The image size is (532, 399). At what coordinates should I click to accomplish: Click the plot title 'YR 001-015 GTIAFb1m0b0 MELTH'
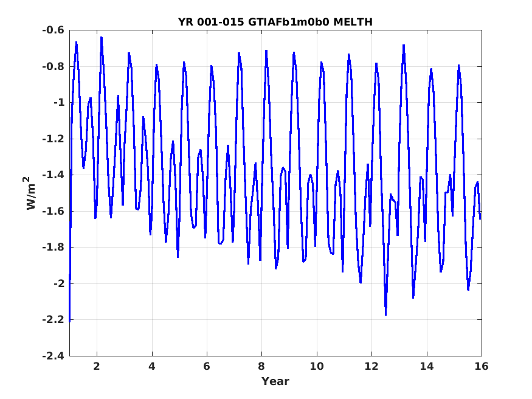[x=275, y=22]
